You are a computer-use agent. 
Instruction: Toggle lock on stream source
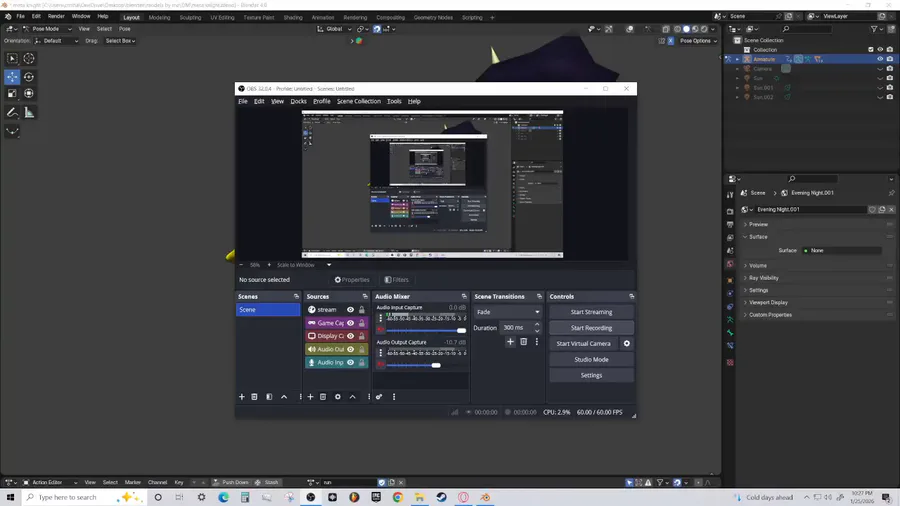click(362, 310)
